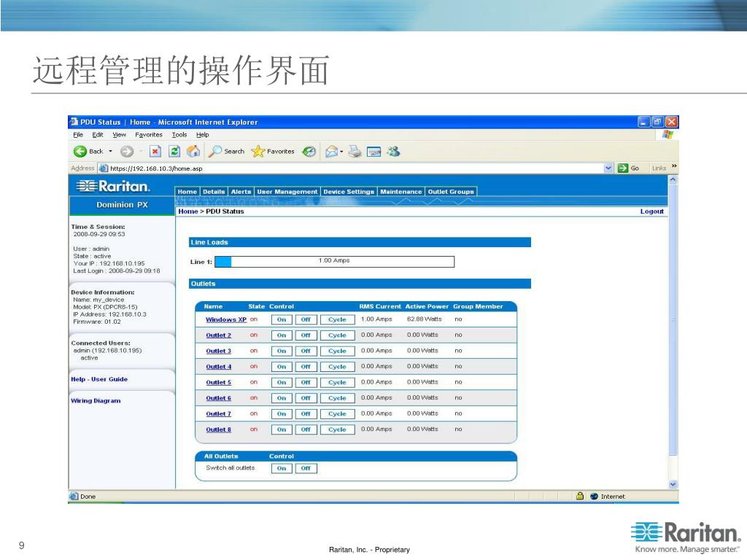Click the padlock security icon in status bar
The image size is (747, 560).
coord(580,496)
